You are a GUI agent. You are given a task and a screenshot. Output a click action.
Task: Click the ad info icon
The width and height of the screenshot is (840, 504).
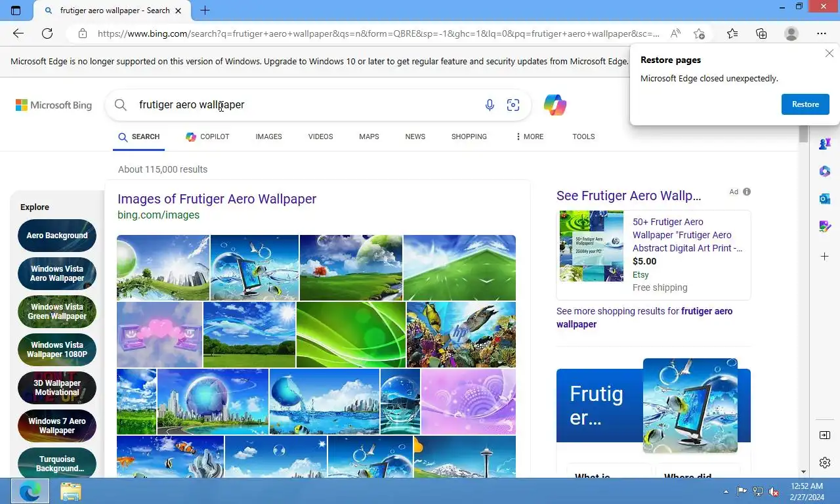click(x=747, y=192)
